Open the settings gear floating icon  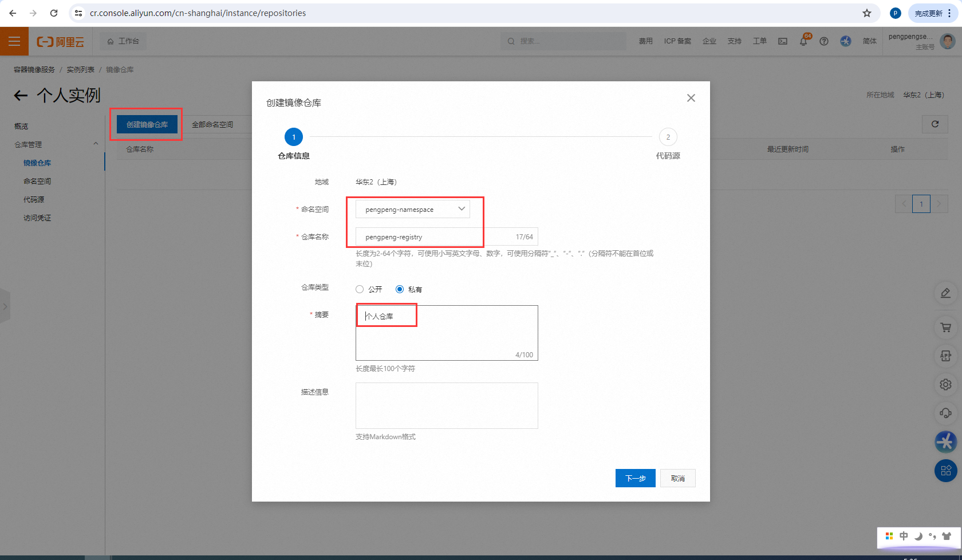946,384
